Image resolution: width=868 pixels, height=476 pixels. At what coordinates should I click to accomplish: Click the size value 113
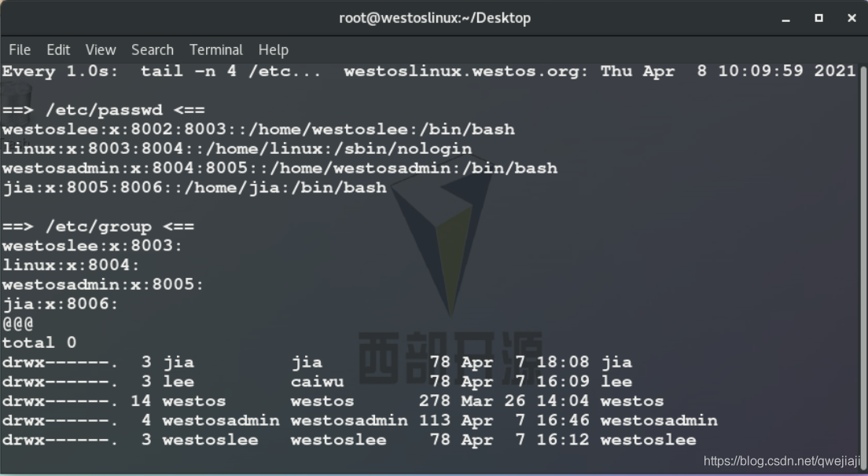click(x=435, y=420)
